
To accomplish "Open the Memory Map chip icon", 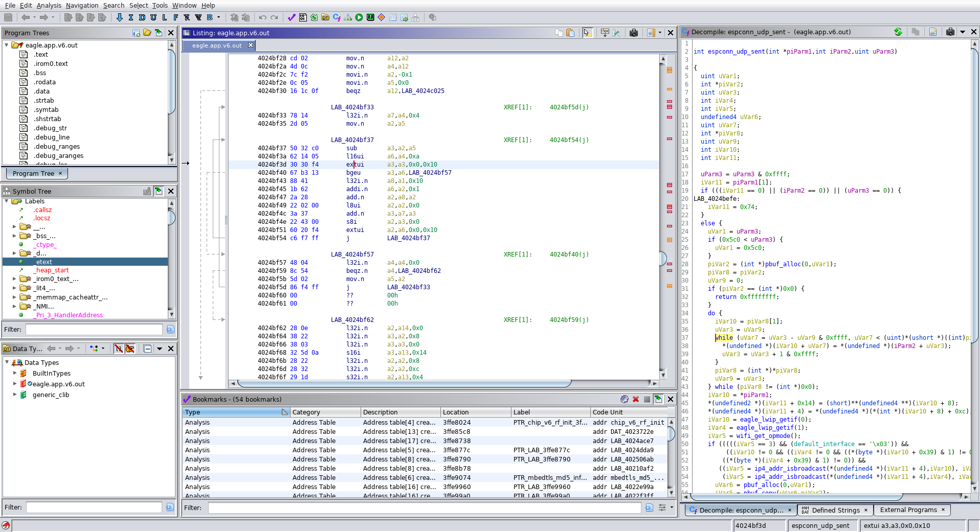I will click(x=370, y=17).
